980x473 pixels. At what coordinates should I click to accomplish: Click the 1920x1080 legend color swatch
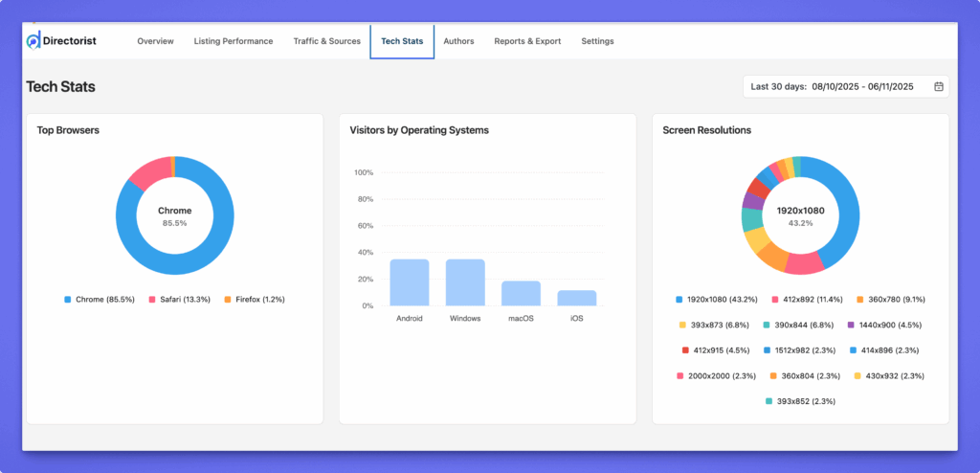coord(679,300)
